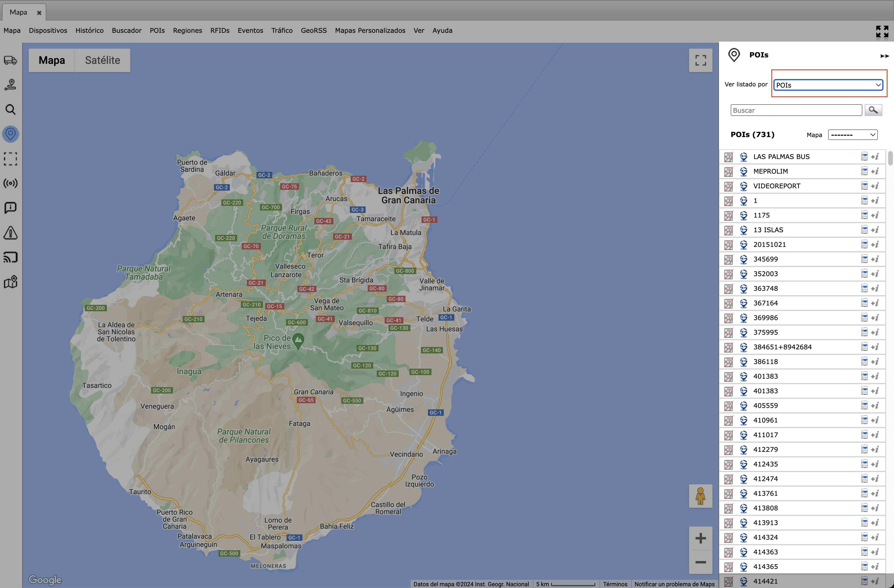Open the Mapa filter dropdown
This screenshot has width=894, height=588.
(x=852, y=135)
